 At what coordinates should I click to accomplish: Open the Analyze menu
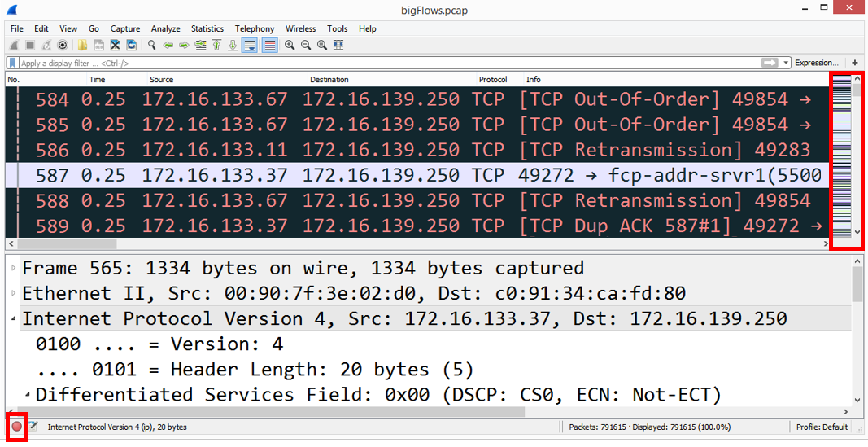point(165,28)
